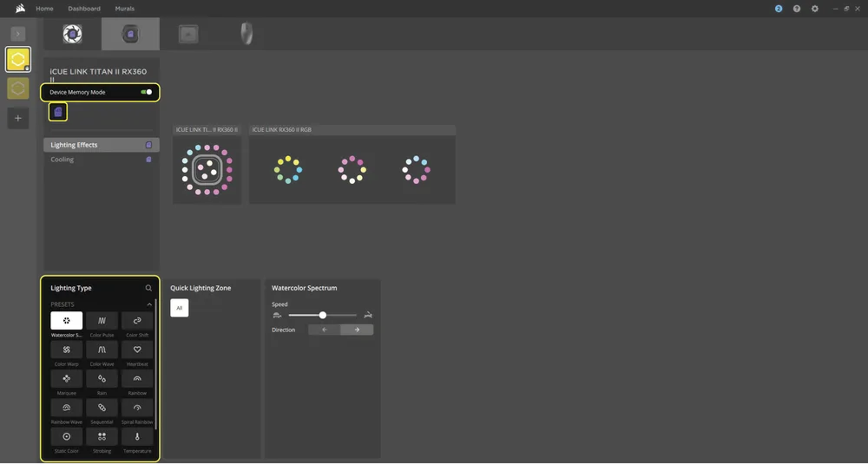This screenshot has height=464, width=868.
Task: Select the Static Color lighting preset
Action: pyautogui.click(x=67, y=436)
